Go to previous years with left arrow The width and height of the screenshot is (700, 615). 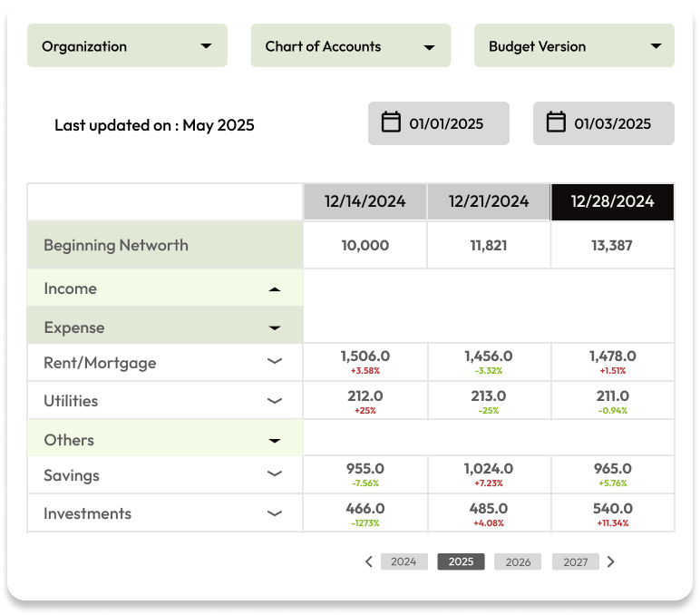click(x=369, y=561)
